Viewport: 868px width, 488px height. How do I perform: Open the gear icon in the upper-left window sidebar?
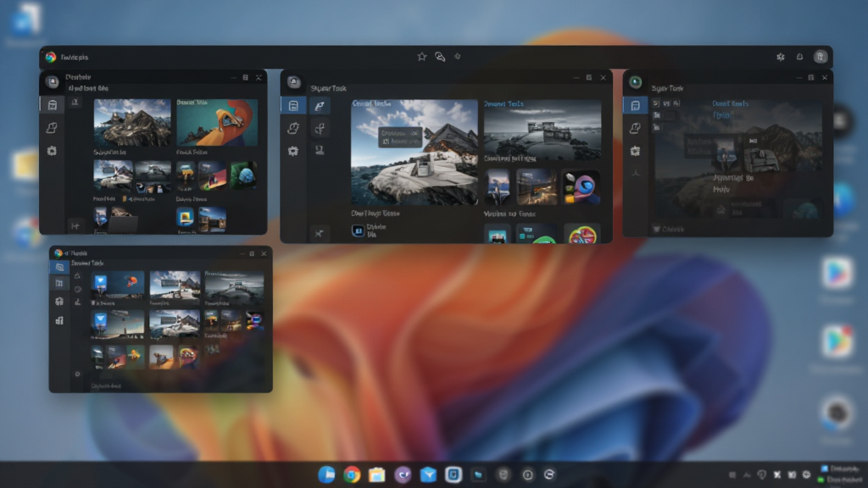coord(52,151)
